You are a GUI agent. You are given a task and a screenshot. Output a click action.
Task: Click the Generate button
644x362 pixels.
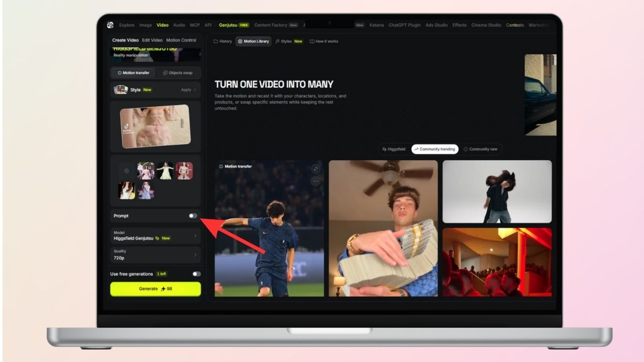(156, 289)
